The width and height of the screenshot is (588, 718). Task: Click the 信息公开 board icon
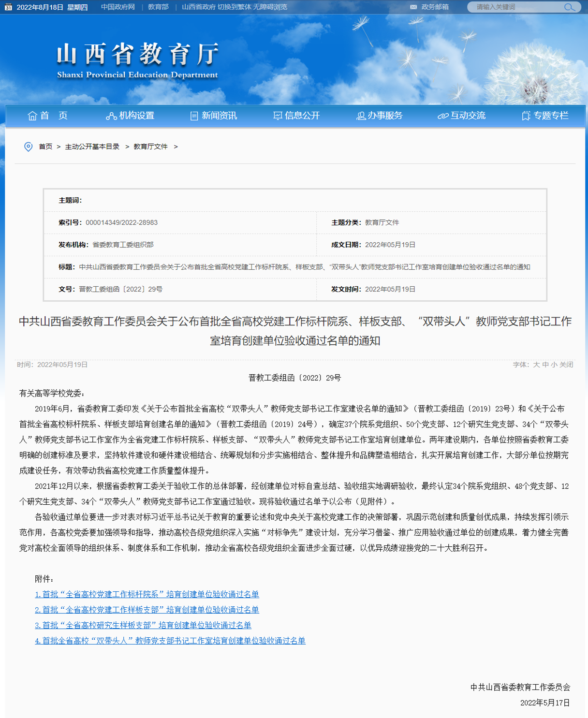click(x=278, y=116)
